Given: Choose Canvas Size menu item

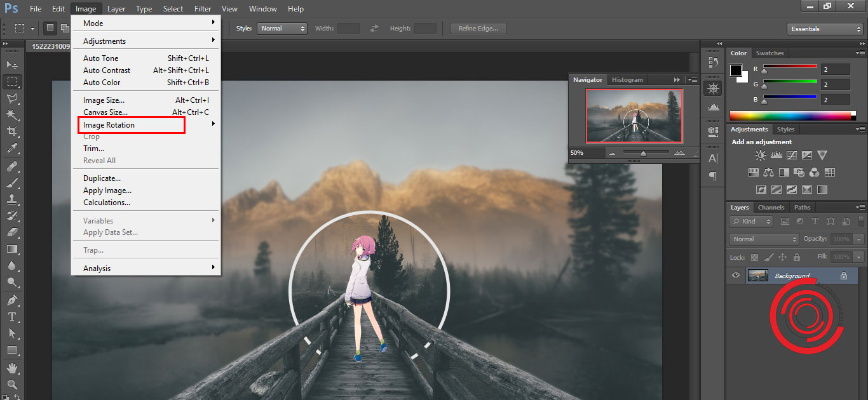Looking at the screenshot, I should [146, 112].
